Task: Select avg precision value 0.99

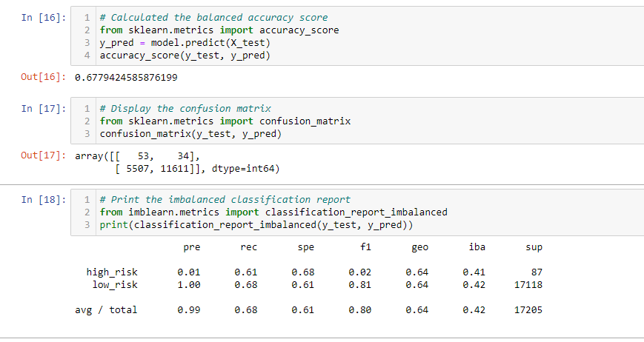Action: click(x=189, y=310)
